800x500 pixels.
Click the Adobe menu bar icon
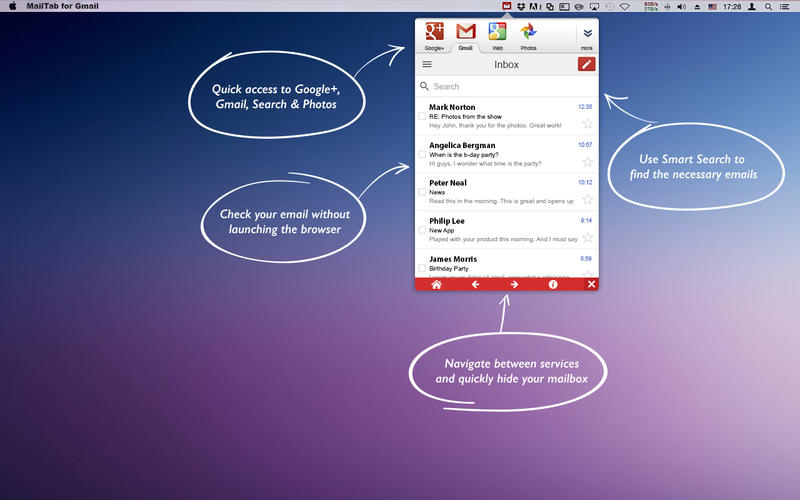tap(535, 7)
